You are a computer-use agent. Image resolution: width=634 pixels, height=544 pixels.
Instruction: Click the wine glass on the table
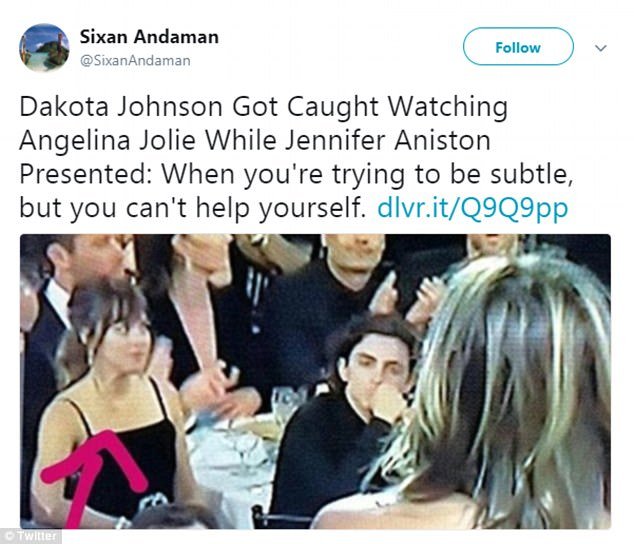[283, 402]
